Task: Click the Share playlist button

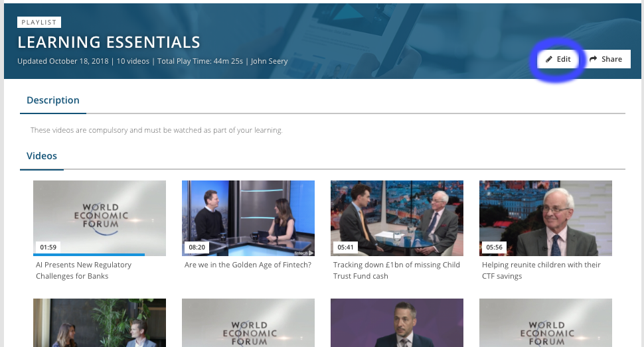Action: 605,59
